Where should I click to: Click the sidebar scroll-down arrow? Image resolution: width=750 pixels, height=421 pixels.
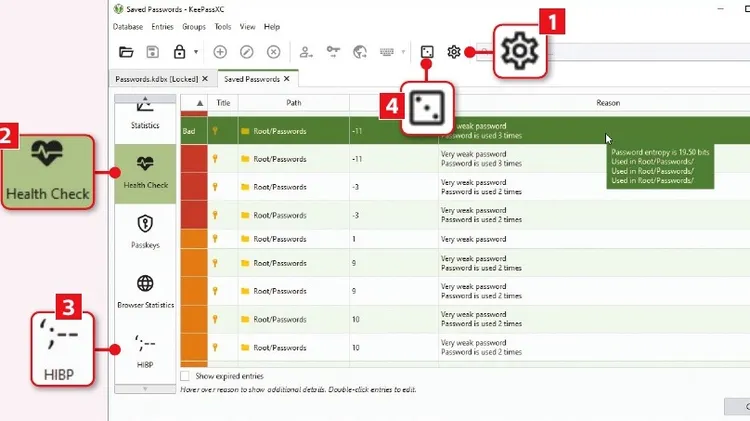click(145, 389)
